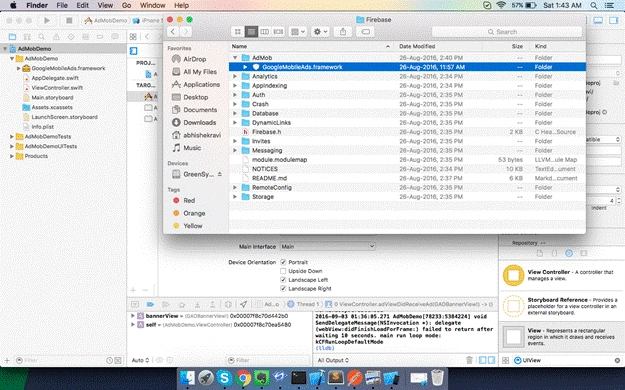The width and height of the screenshot is (625, 390).
Task: Open the Edit menu
Action: coord(83,5)
